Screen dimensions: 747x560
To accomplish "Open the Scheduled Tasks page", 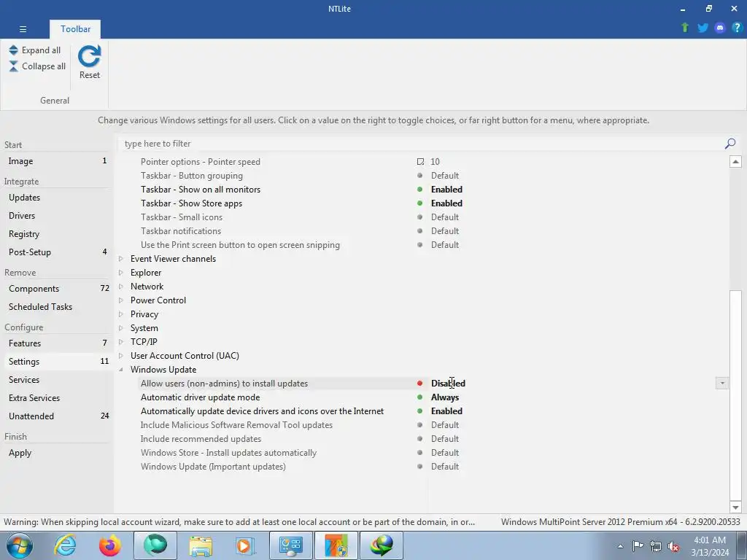I will click(x=57, y=307).
